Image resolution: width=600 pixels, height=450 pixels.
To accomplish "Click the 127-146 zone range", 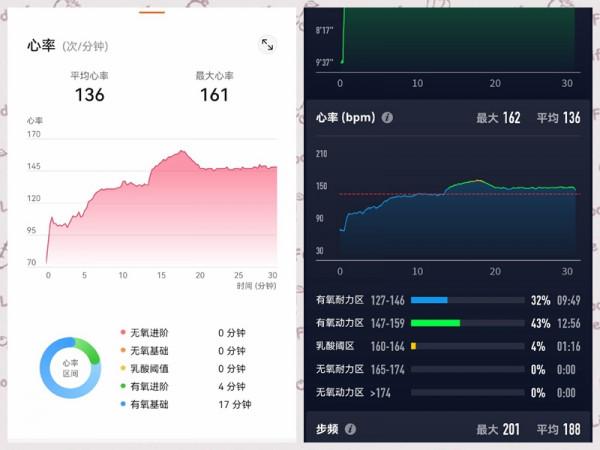I will coord(388,301).
